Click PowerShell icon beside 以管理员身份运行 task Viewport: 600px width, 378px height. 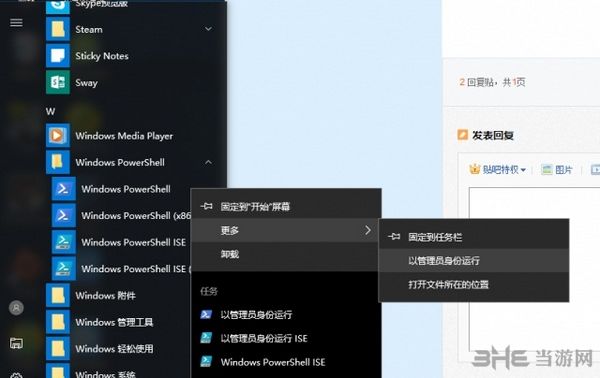(x=206, y=314)
